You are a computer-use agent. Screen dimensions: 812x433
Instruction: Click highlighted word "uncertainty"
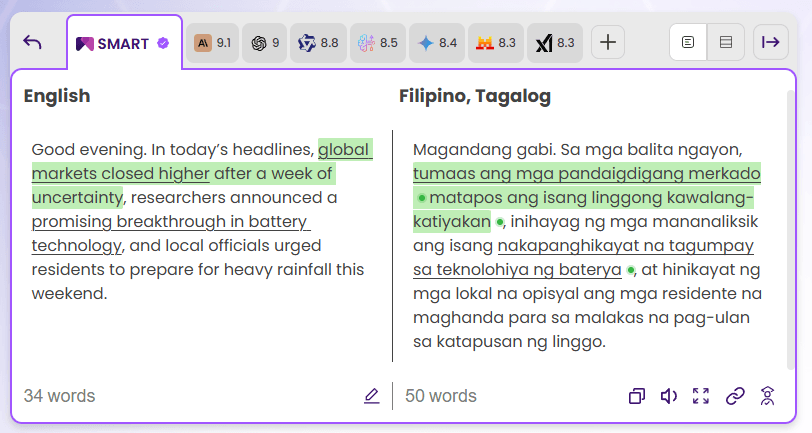point(77,197)
